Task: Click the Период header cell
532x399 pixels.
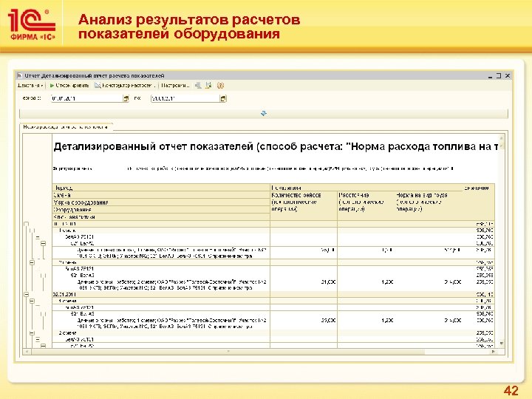Action: (161, 188)
